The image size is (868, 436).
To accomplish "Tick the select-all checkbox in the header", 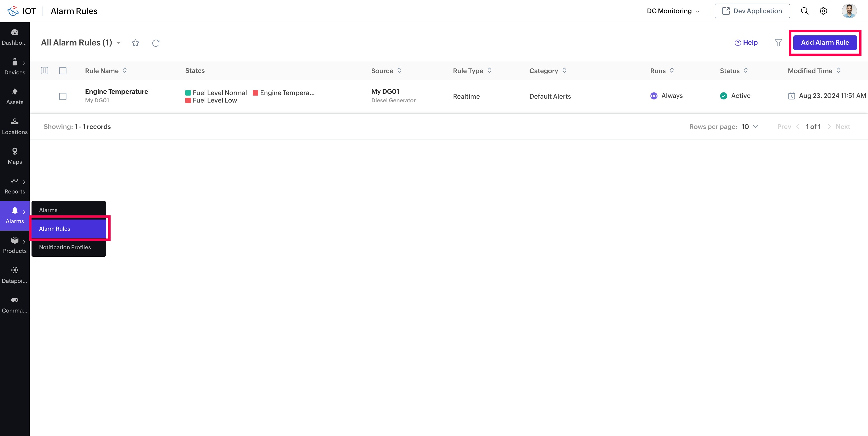I will [63, 71].
